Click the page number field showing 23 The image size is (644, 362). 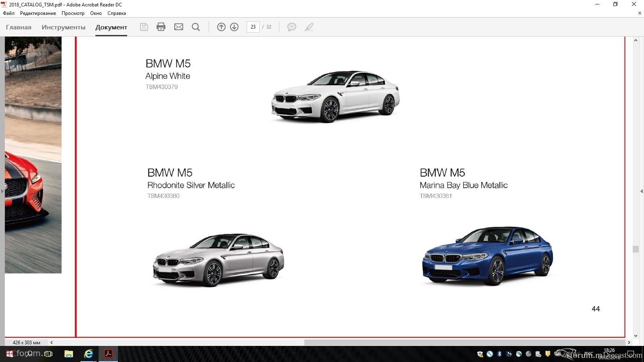pos(253,27)
